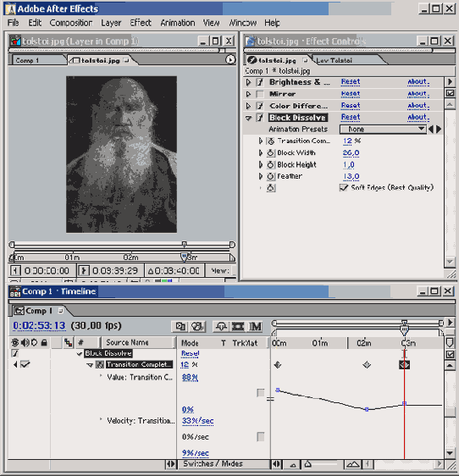Click the timeline zoom slider
The height and width of the screenshot is (476, 459).
322,464
